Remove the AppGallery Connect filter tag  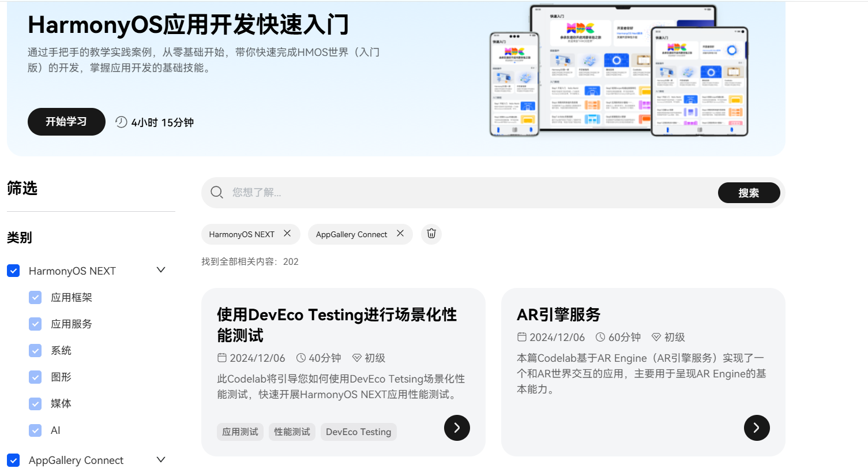pyautogui.click(x=400, y=234)
